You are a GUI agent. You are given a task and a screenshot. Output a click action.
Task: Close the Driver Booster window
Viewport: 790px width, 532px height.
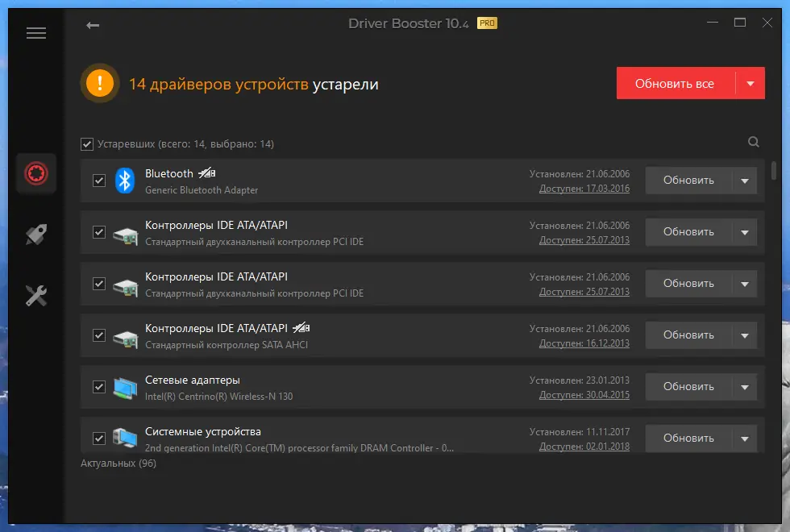tap(767, 23)
